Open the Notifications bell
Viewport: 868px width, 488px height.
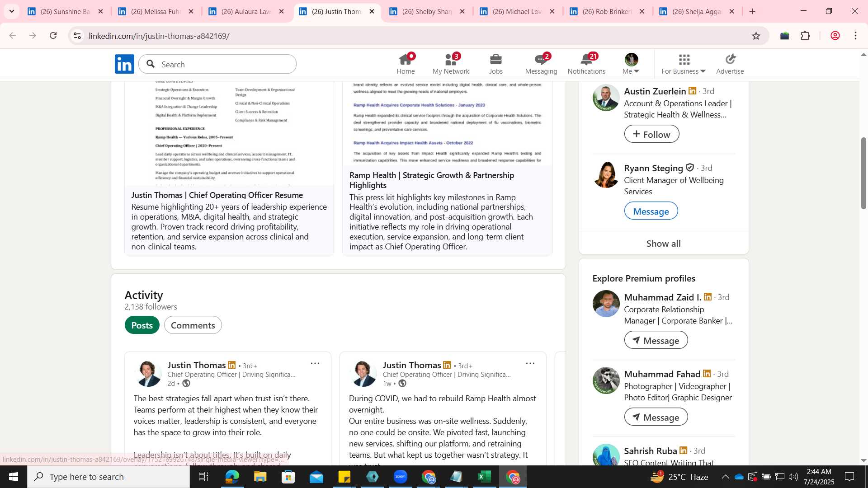(586, 64)
